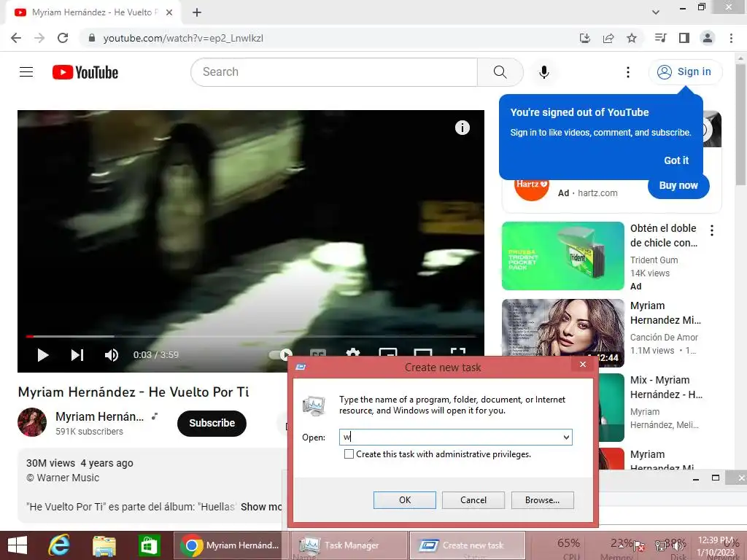The height and width of the screenshot is (560, 747).
Task: Switch to Chrome window in taskbar
Action: pyautogui.click(x=230, y=545)
